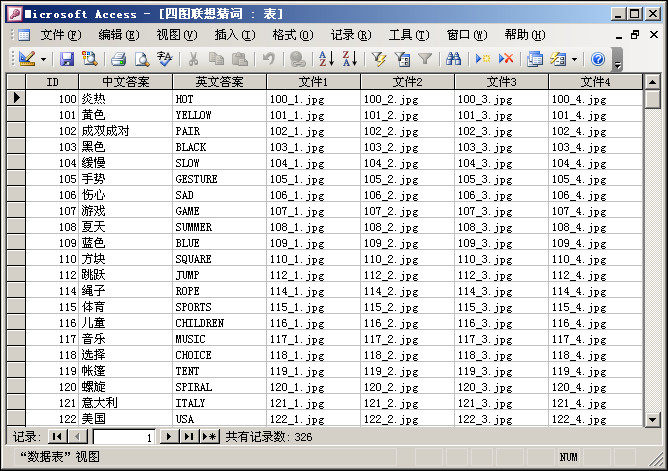
Task: Click the Sort Descending Z-A icon
Action: (x=350, y=59)
